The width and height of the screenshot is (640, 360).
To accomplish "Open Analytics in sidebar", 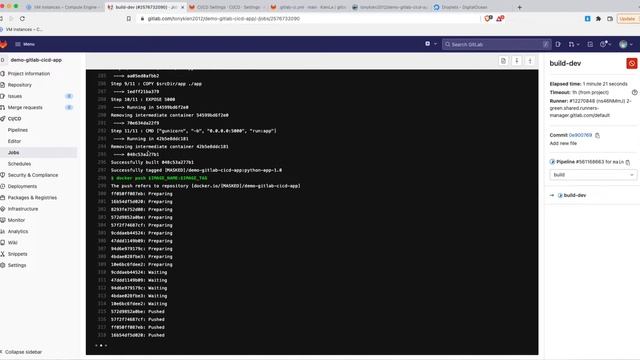I will click(x=18, y=231).
